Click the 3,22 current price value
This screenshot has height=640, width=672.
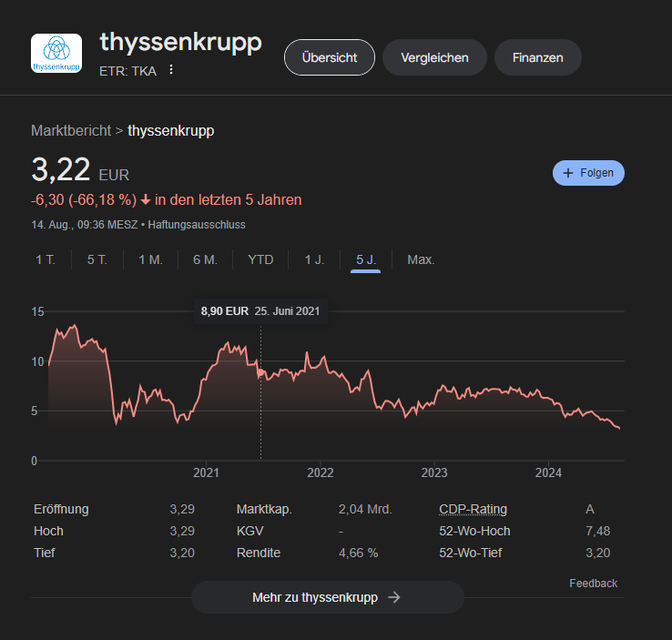(x=61, y=169)
